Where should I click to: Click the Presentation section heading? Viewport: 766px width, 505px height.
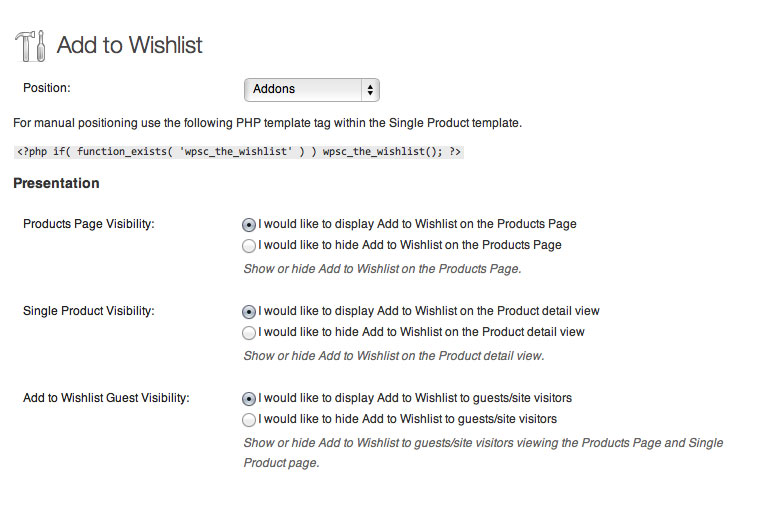[x=56, y=183]
